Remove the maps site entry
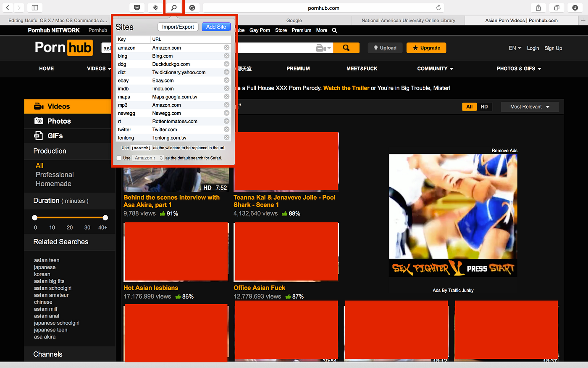588x368 pixels. click(226, 96)
